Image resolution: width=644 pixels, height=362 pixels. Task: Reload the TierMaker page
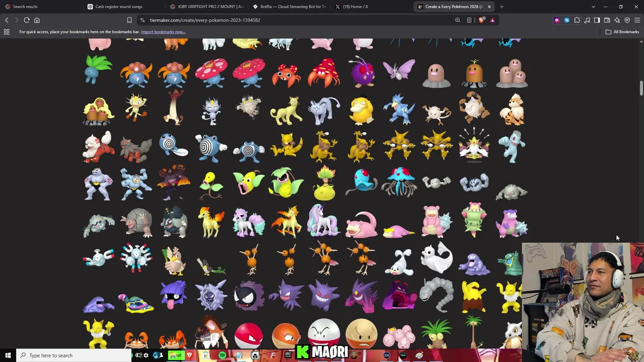(27, 20)
